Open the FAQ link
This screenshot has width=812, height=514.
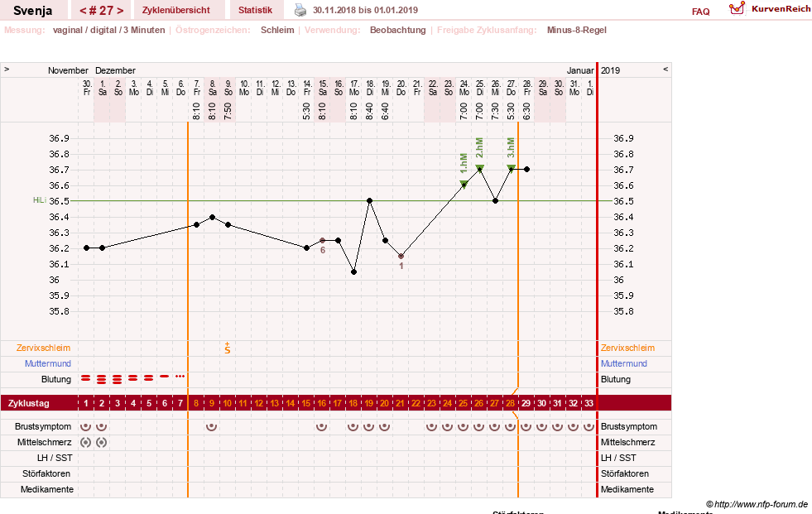point(700,12)
